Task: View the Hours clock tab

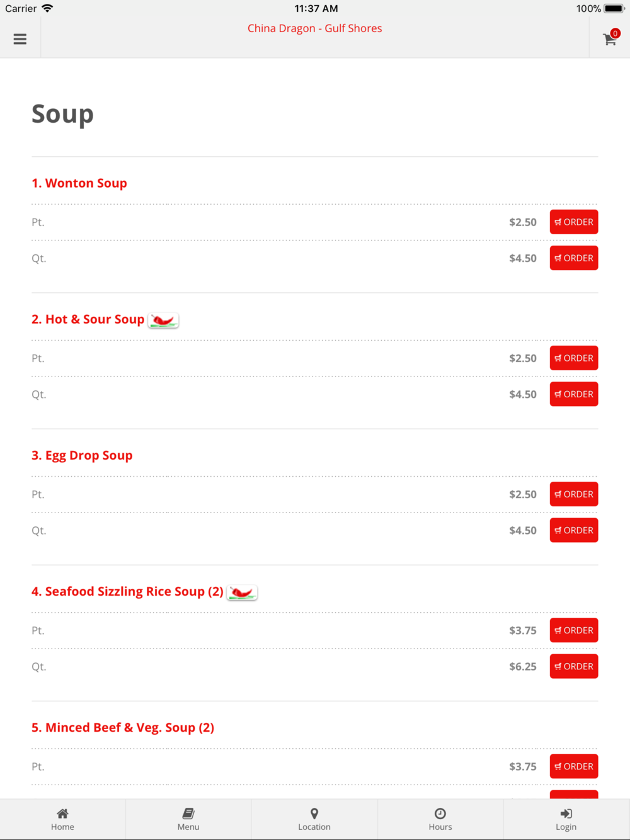Action: click(x=440, y=819)
